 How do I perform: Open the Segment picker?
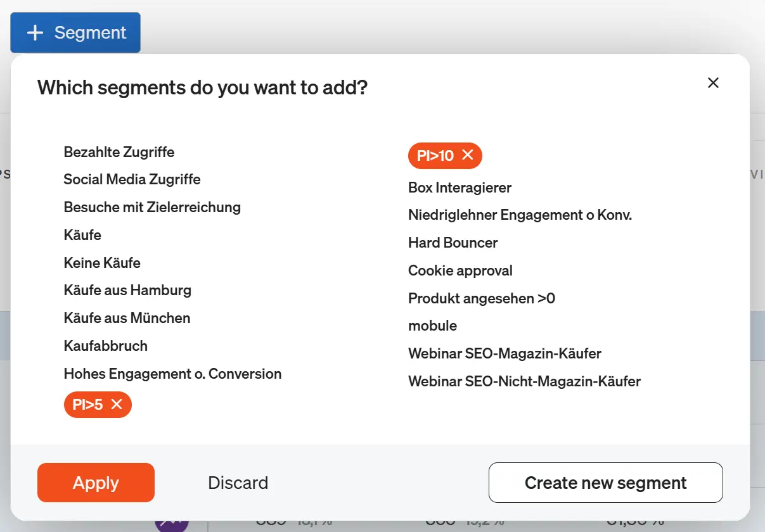click(x=75, y=32)
